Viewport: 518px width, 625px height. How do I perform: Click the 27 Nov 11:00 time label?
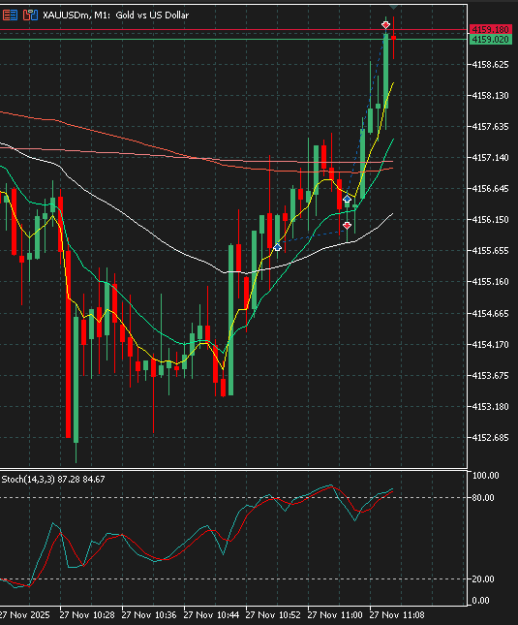coord(335,615)
